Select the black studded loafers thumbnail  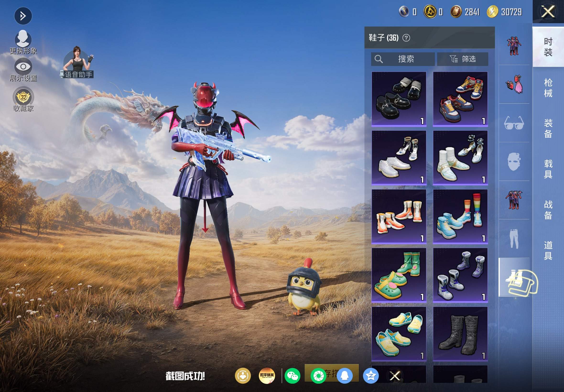click(399, 99)
